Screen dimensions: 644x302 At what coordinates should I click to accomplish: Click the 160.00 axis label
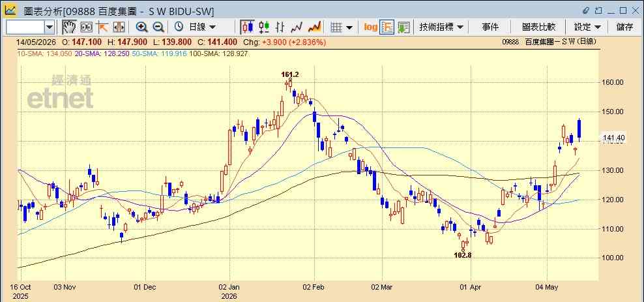pyautogui.click(x=613, y=82)
